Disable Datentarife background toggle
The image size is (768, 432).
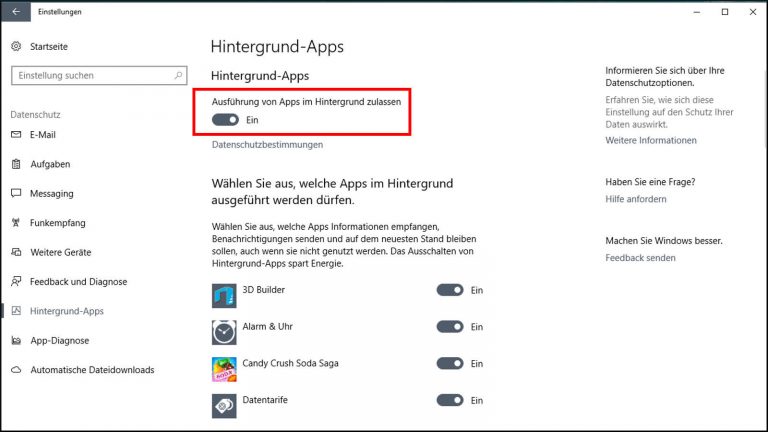click(x=450, y=400)
